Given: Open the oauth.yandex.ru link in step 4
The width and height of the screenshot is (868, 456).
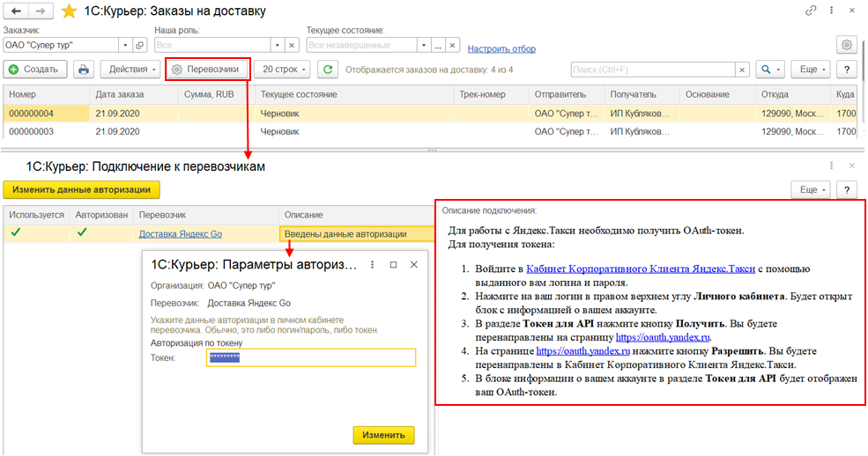Looking at the screenshot, I should (x=582, y=351).
